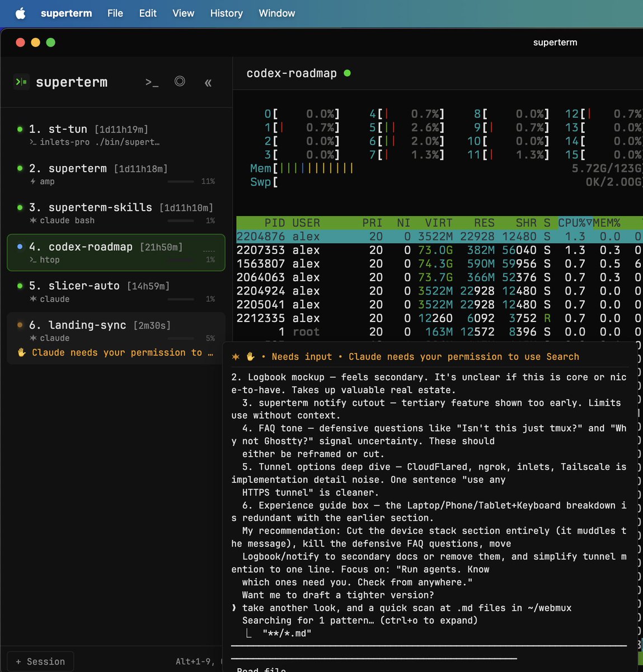Click hand icon in Needs input popup header
This screenshot has height=672, width=643.
click(250, 357)
